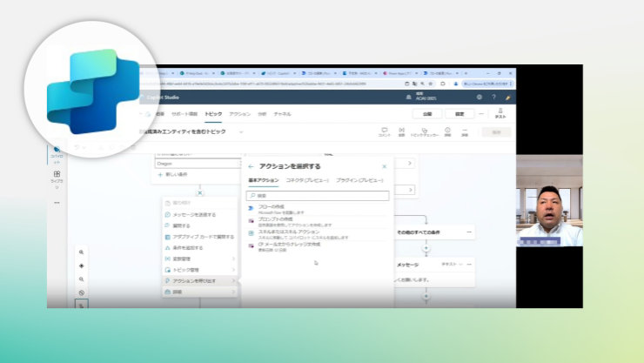Click the 新しい条件 add link
Screen dimensions: 644x363
point(172,174)
